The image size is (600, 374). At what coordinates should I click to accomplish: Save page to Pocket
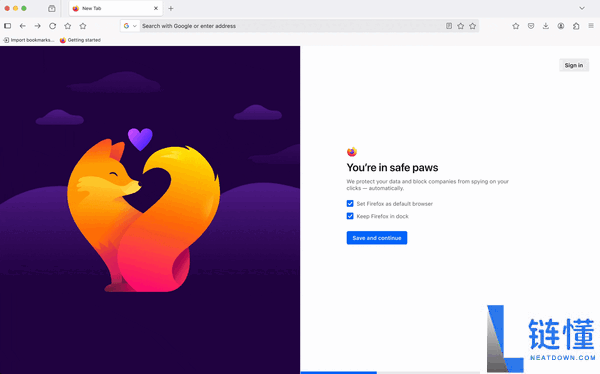tap(531, 26)
